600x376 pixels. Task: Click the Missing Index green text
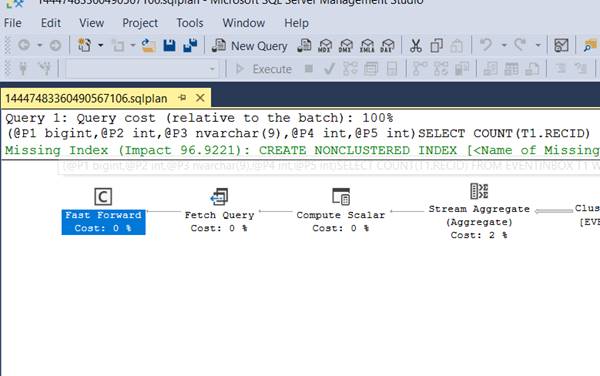point(302,150)
